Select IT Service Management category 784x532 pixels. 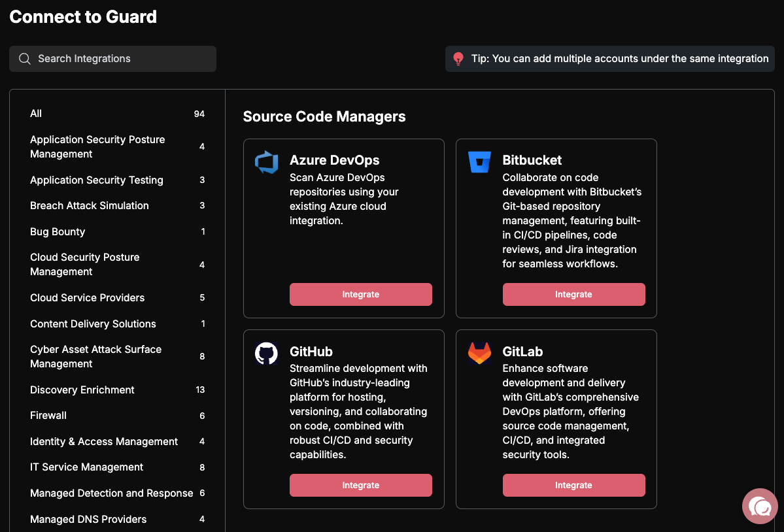pyautogui.click(x=117, y=467)
